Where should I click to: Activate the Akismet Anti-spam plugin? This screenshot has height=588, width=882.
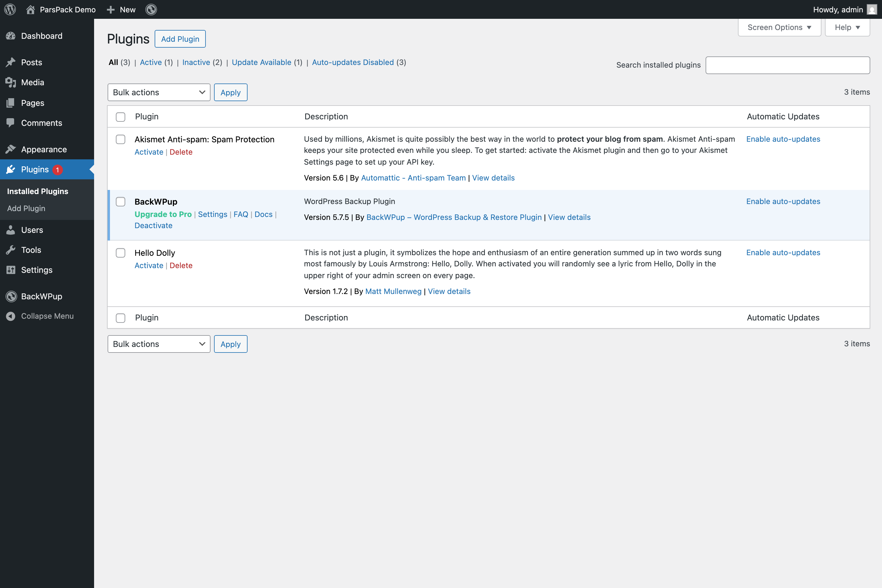(x=149, y=152)
